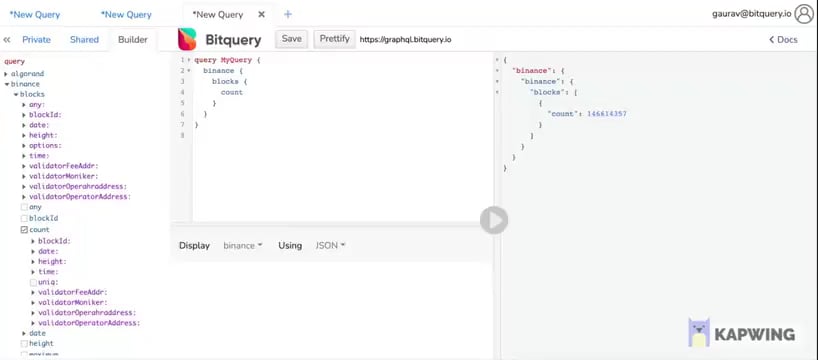Viewport: 818px width, 360px height.
Task: Fold editor line 1 query MyQuery
Action: click(189, 60)
